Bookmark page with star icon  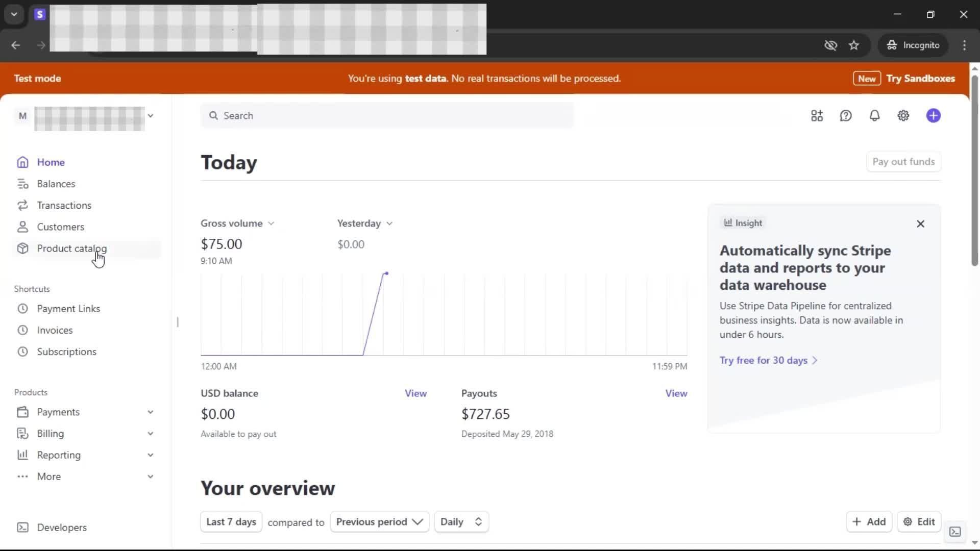(854, 45)
